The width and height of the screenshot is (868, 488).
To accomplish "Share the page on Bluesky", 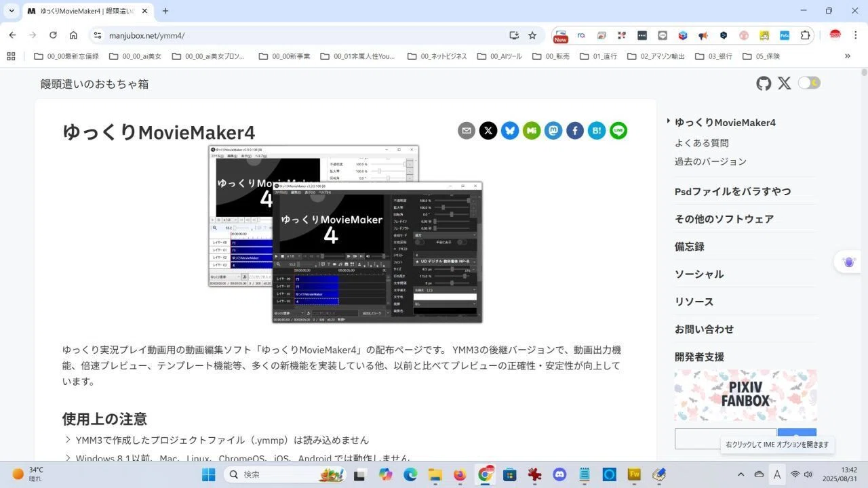I will click(x=510, y=131).
